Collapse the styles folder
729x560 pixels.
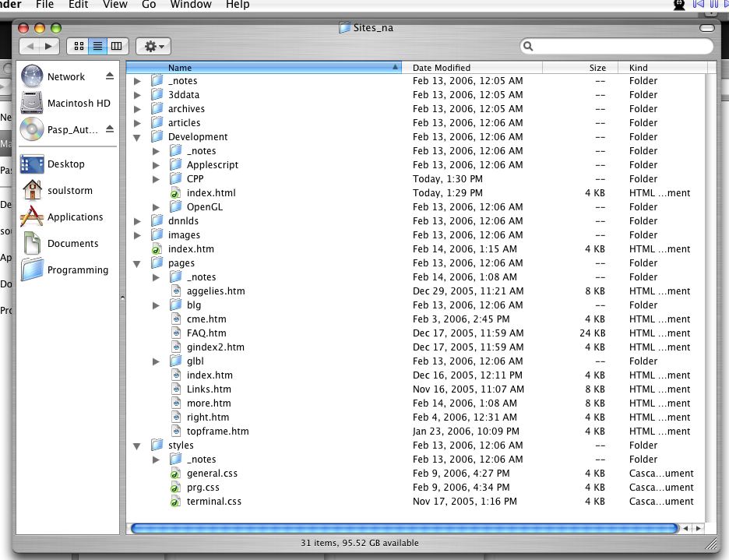click(x=137, y=446)
